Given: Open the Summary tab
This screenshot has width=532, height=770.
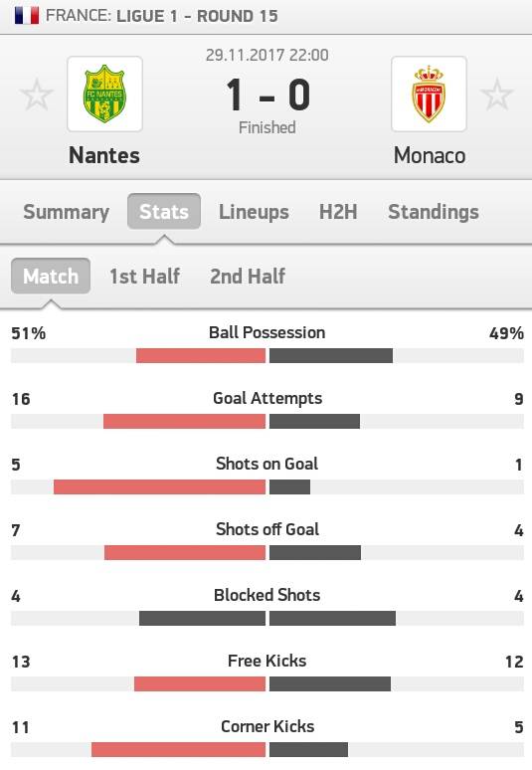Looking at the screenshot, I should pyautogui.click(x=67, y=212).
